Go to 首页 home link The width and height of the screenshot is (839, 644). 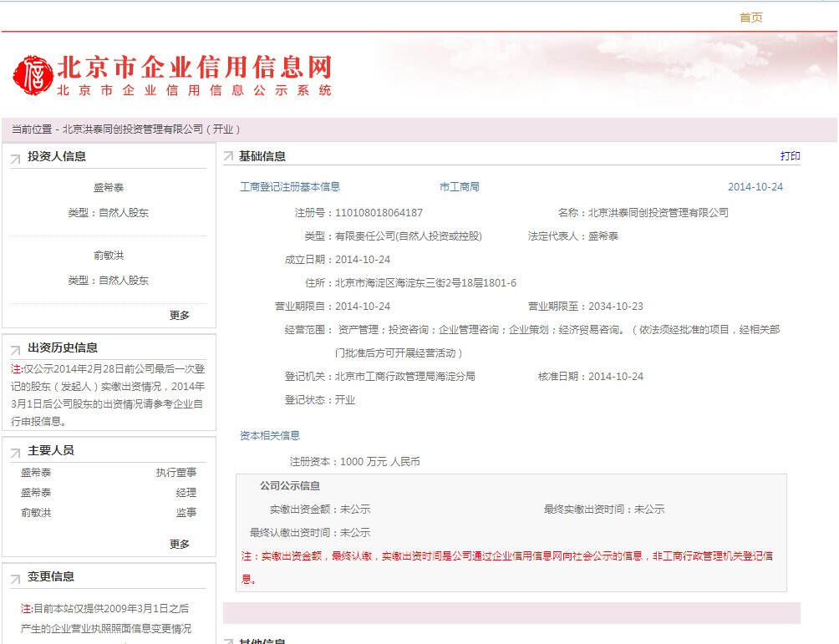point(750,18)
